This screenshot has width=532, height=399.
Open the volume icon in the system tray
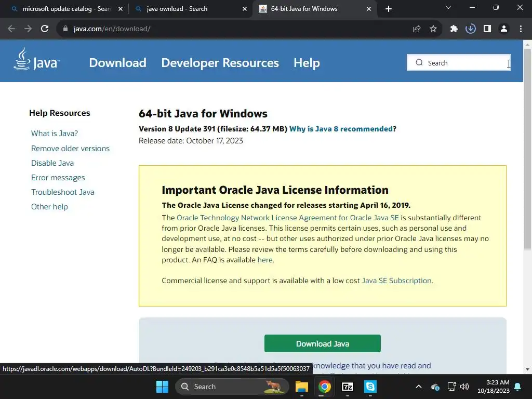[464, 387]
